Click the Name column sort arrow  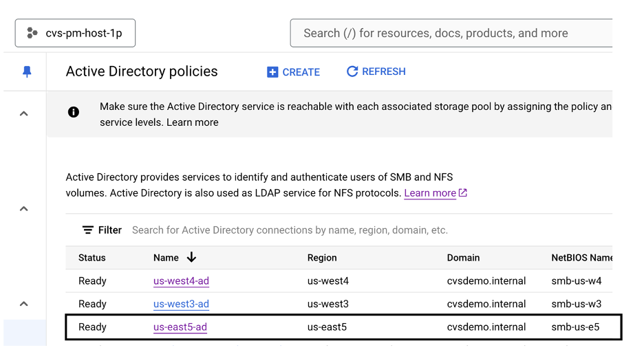(191, 257)
